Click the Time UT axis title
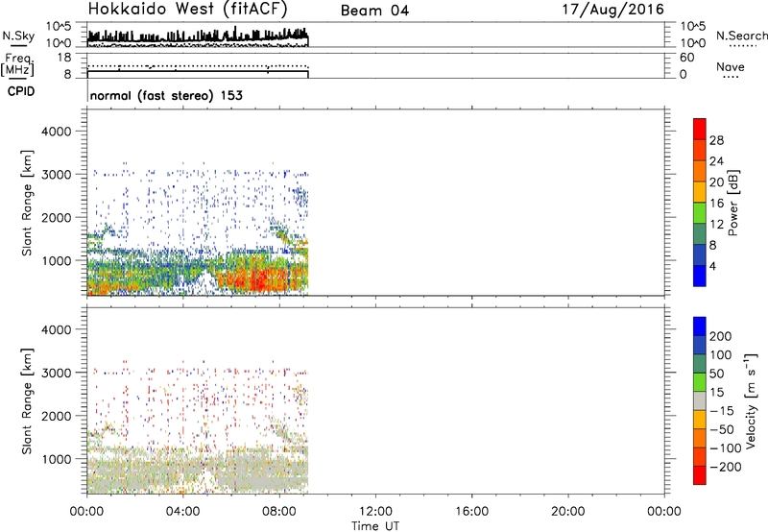Viewport: 768px width, 532px height. tap(375, 525)
